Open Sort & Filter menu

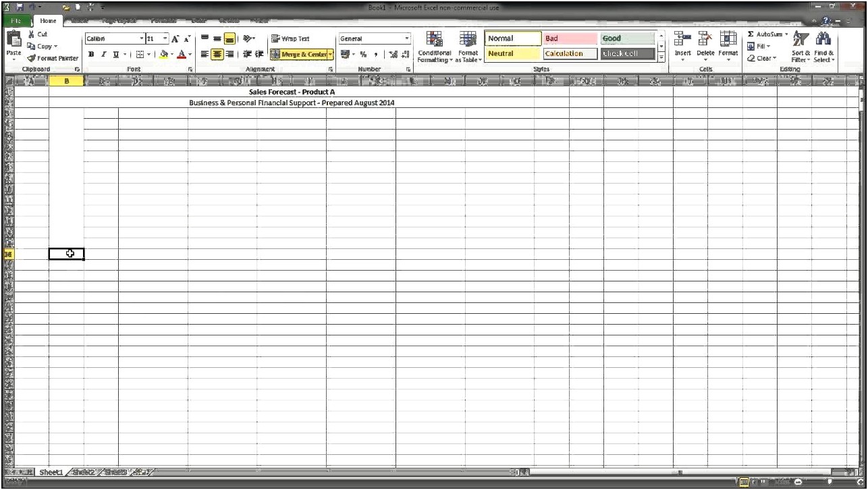point(801,47)
